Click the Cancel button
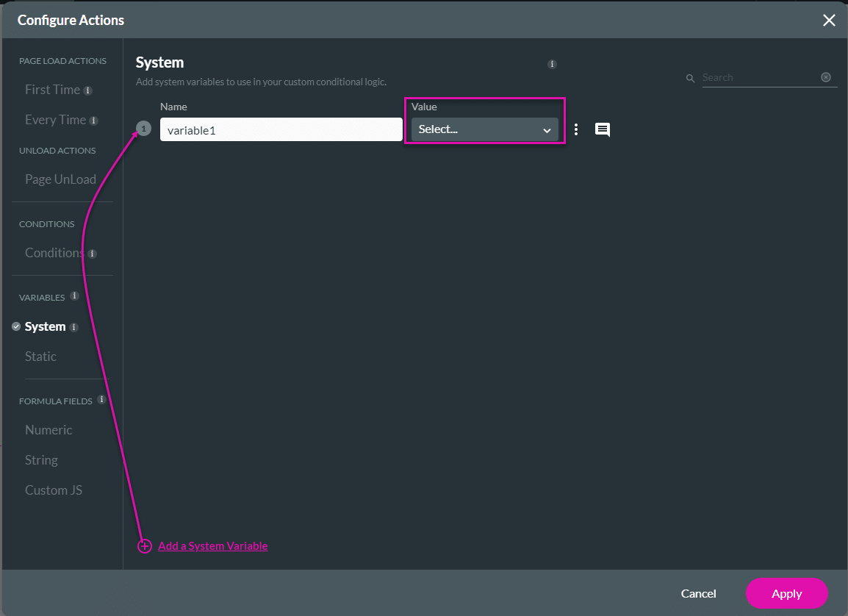The width and height of the screenshot is (848, 616). point(698,593)
